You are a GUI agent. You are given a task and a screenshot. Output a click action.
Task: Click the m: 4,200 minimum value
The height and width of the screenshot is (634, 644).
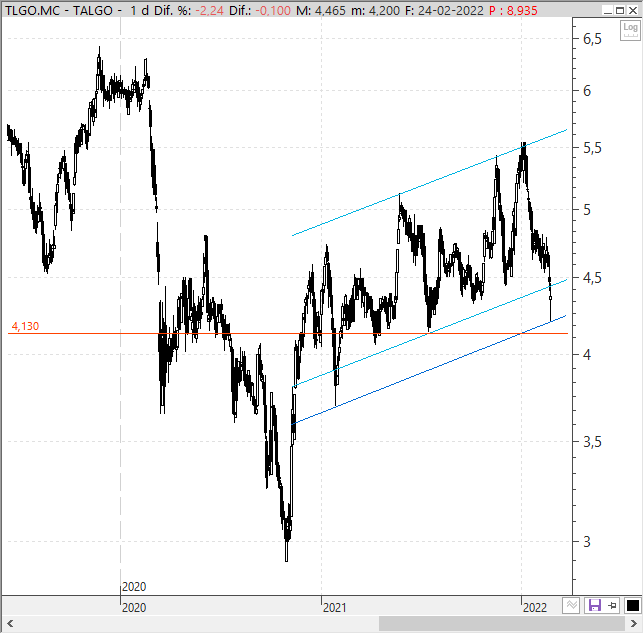coord(375,10)
